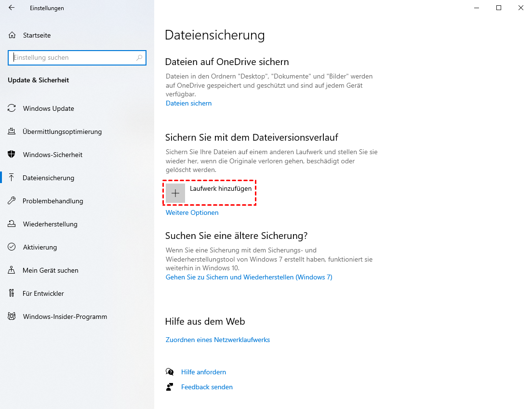This screenshot has width=532, height=409.
Task: Open the Weitere Optionen link
Action: click(x=192, y=212)
